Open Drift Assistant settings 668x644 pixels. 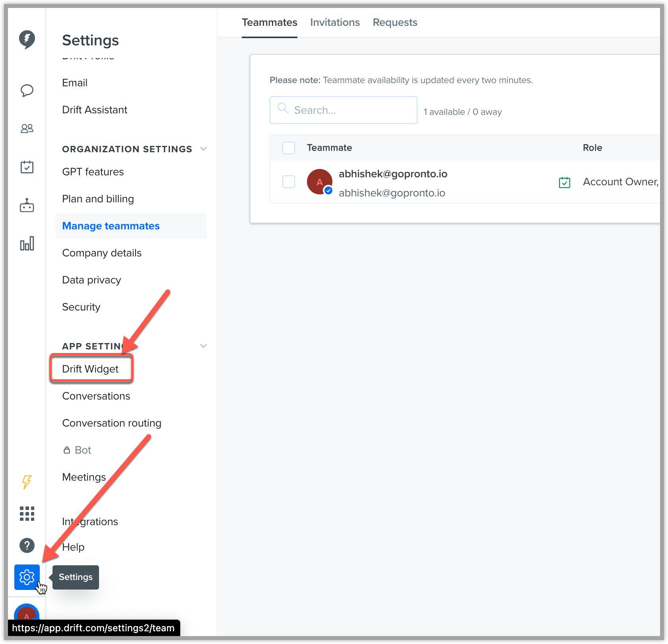95,110
